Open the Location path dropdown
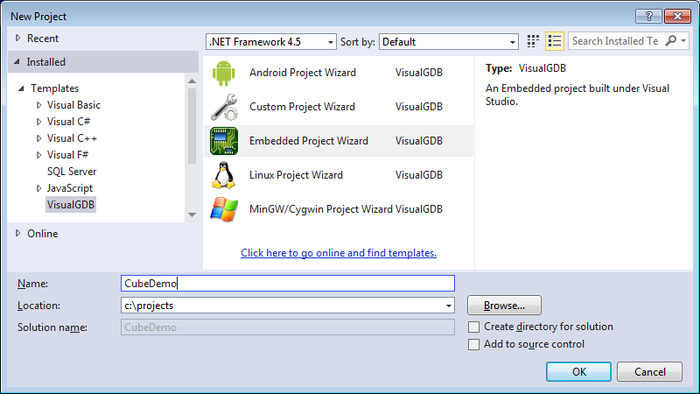The height and width of the screenshot is (394, 700). (449, 306)
